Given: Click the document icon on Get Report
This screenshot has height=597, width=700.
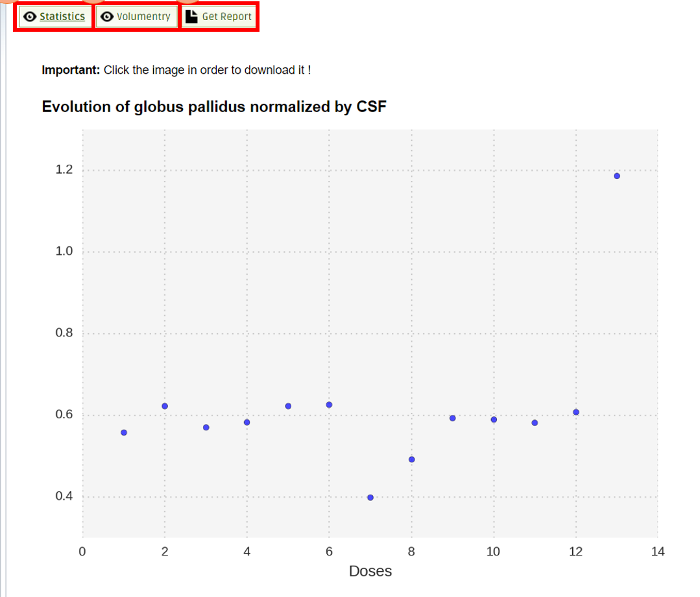Looking at the screenshot, I should click(191, 16).
